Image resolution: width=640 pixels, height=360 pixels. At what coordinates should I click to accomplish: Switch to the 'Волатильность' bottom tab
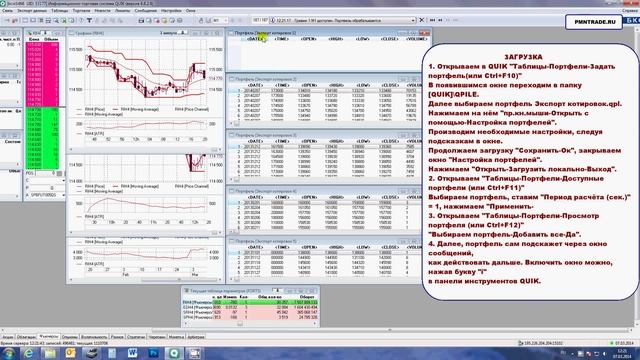click(x=94, y=337)
